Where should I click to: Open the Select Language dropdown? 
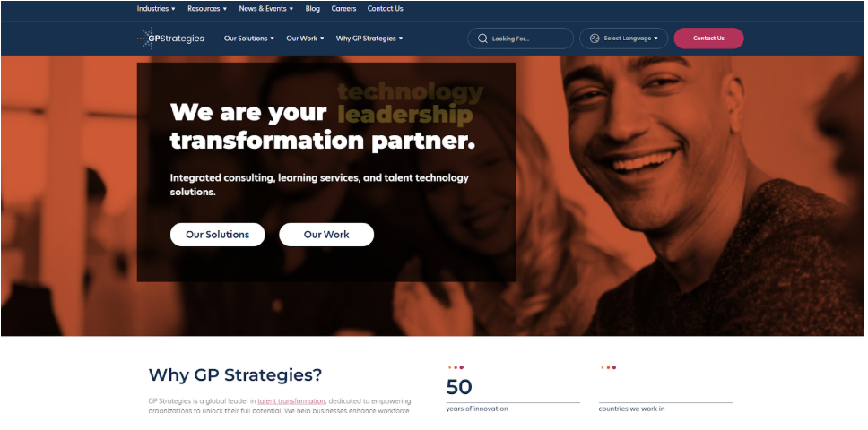624,39
